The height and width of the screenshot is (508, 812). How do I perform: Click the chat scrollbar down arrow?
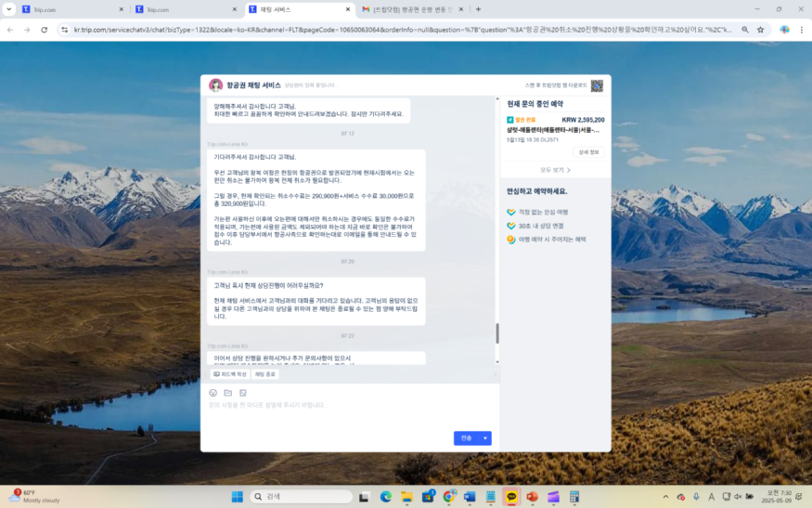(497, 362)
